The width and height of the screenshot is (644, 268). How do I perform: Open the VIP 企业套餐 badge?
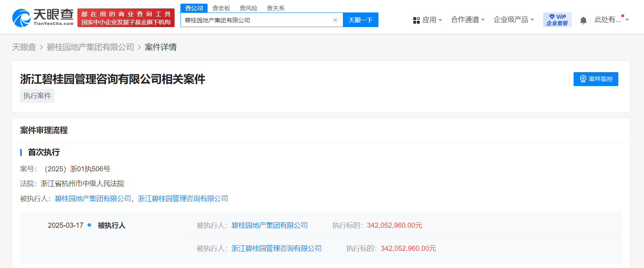[x=557, y=20]
